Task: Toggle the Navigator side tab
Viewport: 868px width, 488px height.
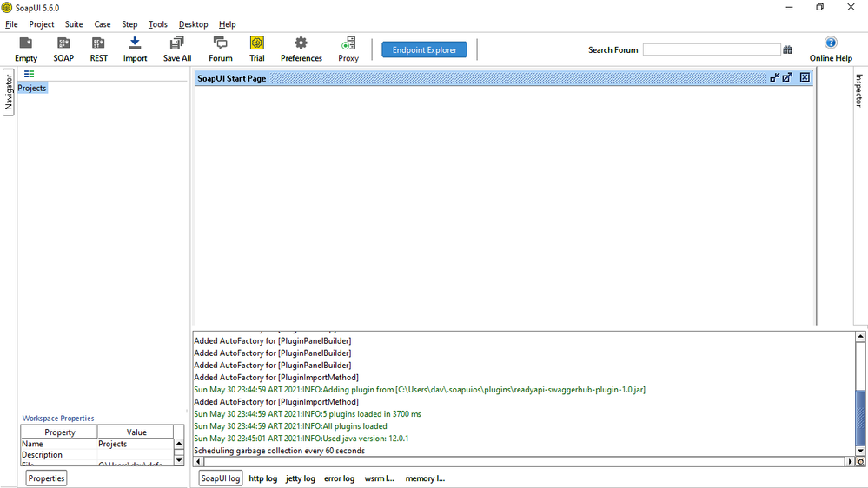Action: [x=9, y=92]
